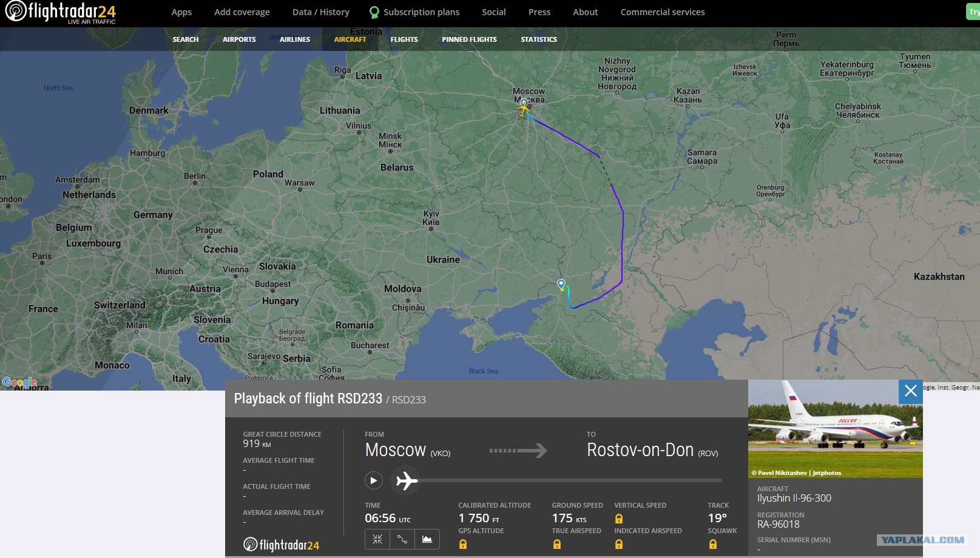Open the Subscription plans page
980x558 pixels.
421,12
